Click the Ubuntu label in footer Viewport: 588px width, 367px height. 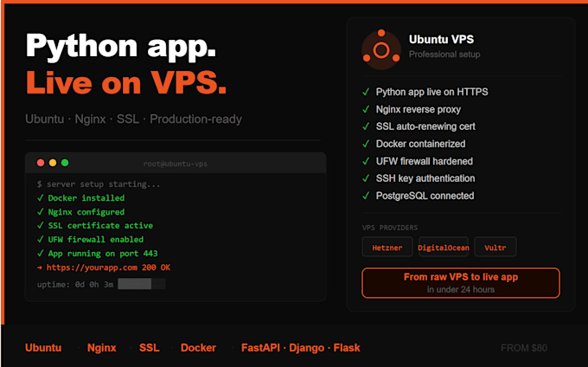pyautogui.click(x=43, y=347)
